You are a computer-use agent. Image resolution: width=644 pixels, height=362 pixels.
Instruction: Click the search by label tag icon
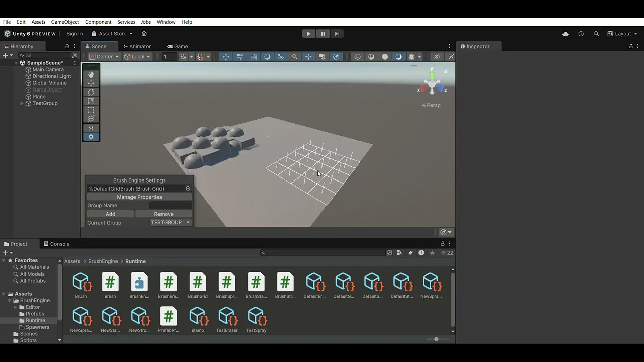[410, 253]
